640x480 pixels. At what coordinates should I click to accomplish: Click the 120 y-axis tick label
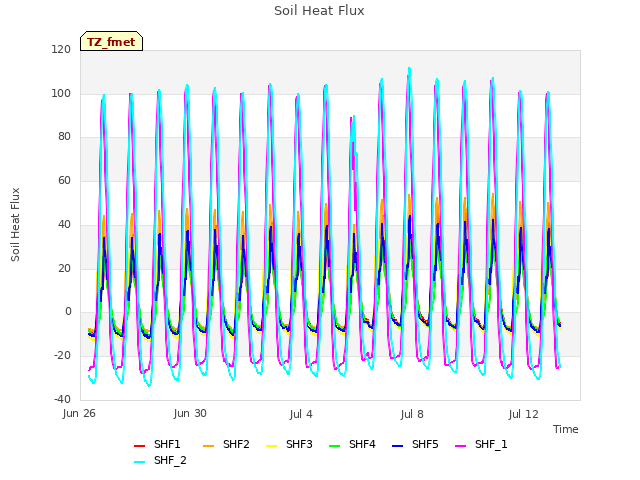[x=61, y=50]
